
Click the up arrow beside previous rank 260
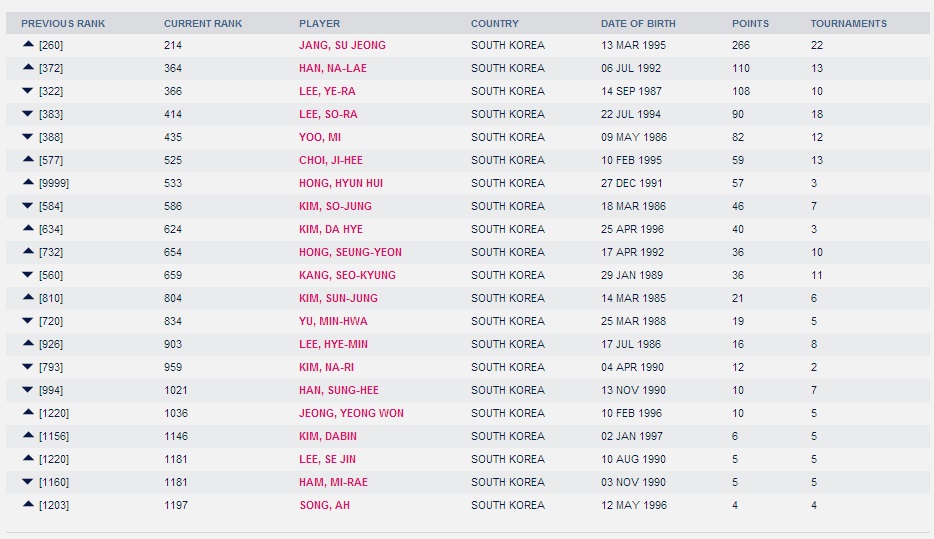[28, 45]
